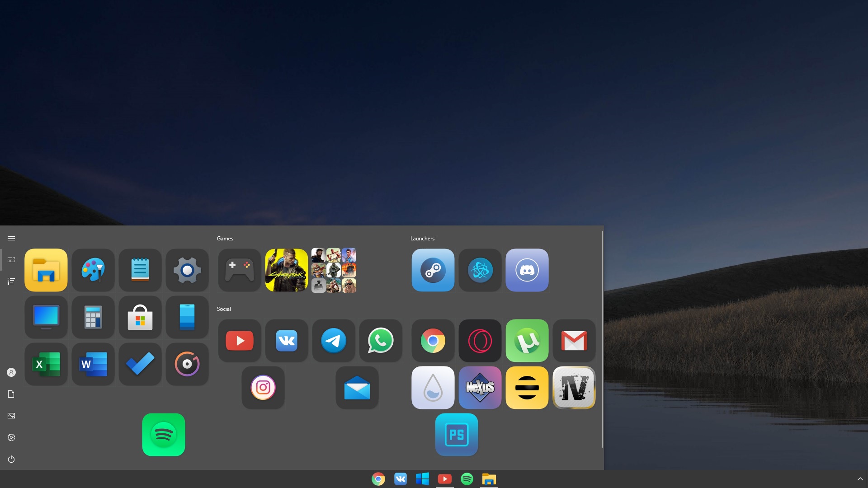The image size is (868, 488).
Task: Launch the Telegram tile
Action: tap(334, 341)
